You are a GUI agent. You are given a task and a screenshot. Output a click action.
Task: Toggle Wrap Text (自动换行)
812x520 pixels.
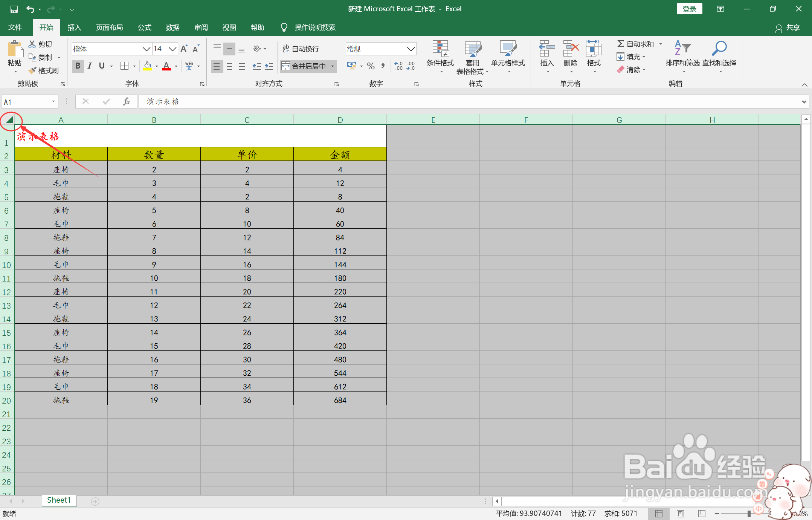[301, 49]
